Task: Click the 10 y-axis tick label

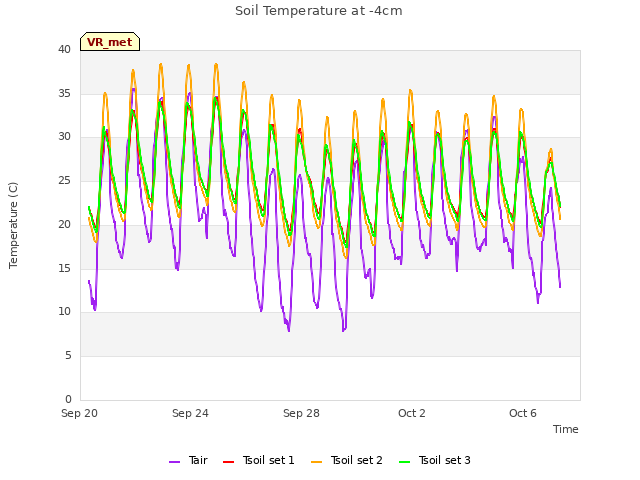Action: point(64,312)
